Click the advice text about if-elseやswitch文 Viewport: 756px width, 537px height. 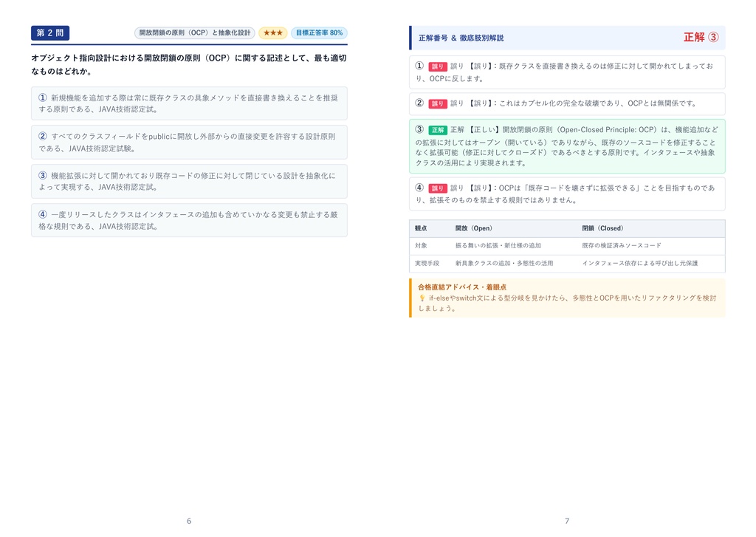[568, 303]
